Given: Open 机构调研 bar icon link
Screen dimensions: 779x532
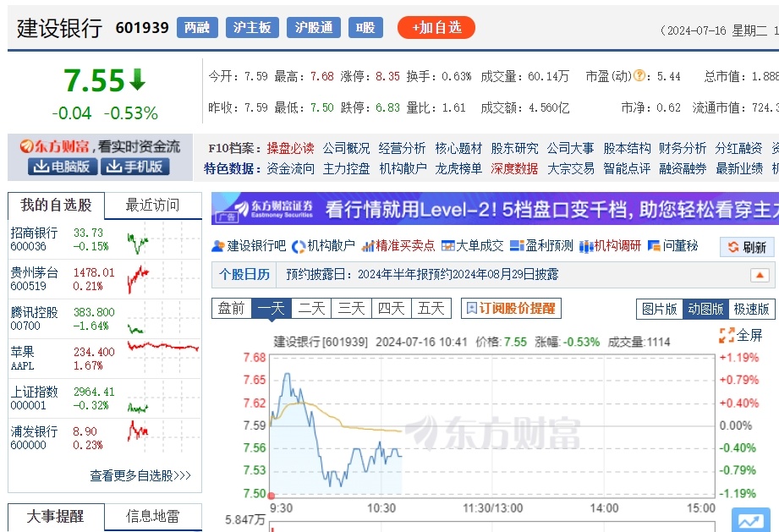Looking at the screenshot, I should coord(586,246).
